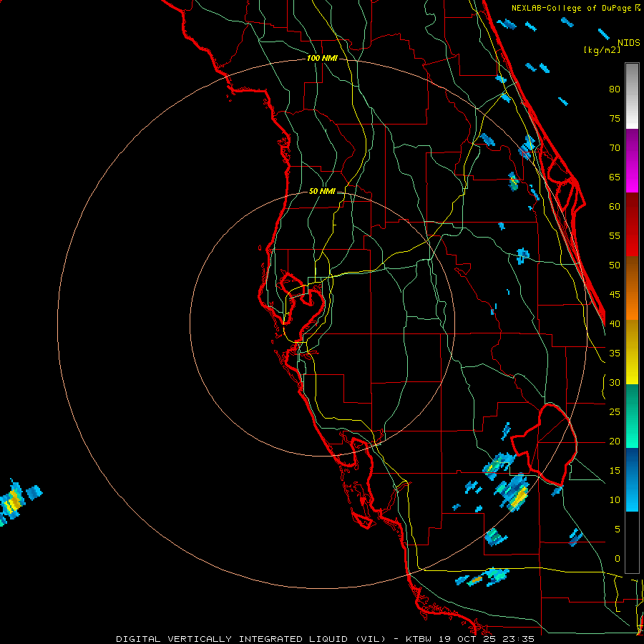644x644 pixels.
Task: Pick the yellow band of the color scale
Action: (x=632, y=352)
